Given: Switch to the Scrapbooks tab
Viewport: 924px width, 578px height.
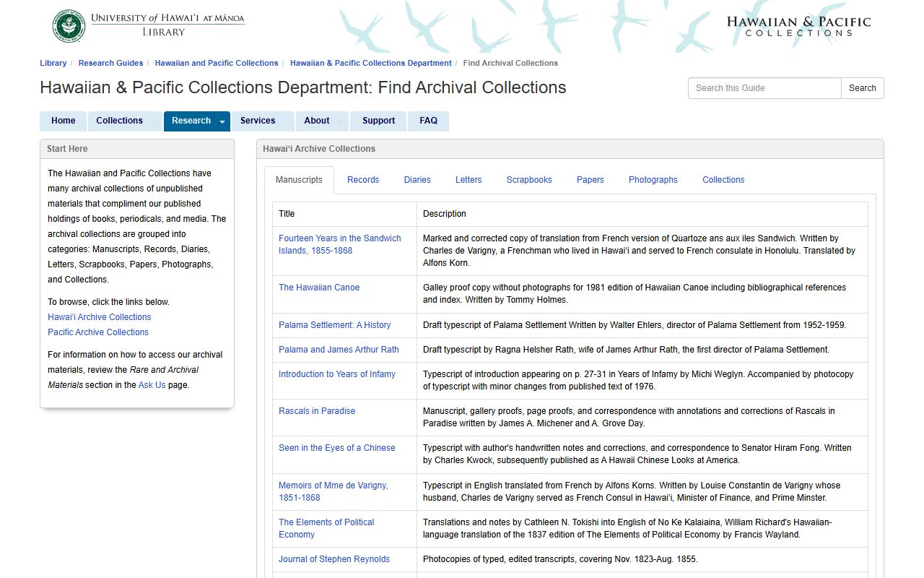Looking at the screenshot, I should 529,180.
